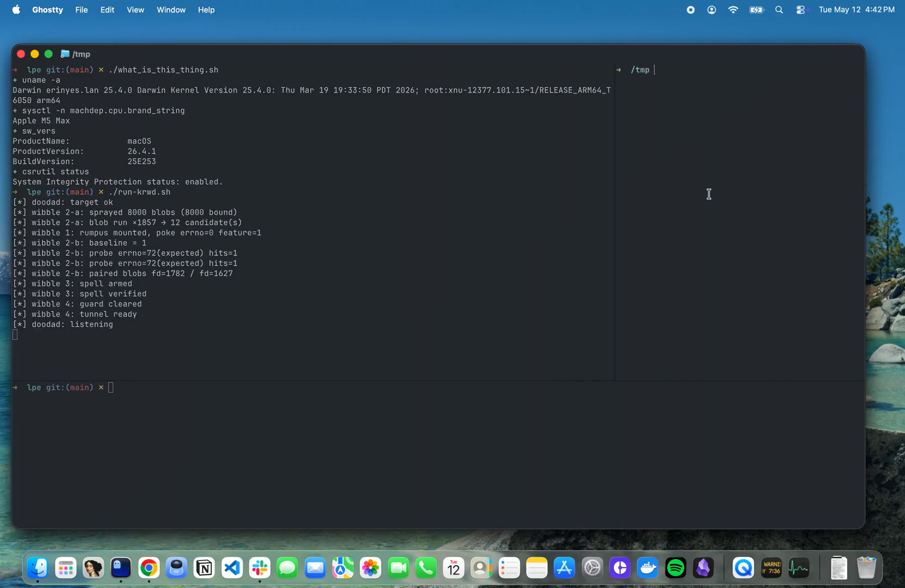Screen dimensions: 905x588
Task: Open the Apple menu
Action: 16,10
